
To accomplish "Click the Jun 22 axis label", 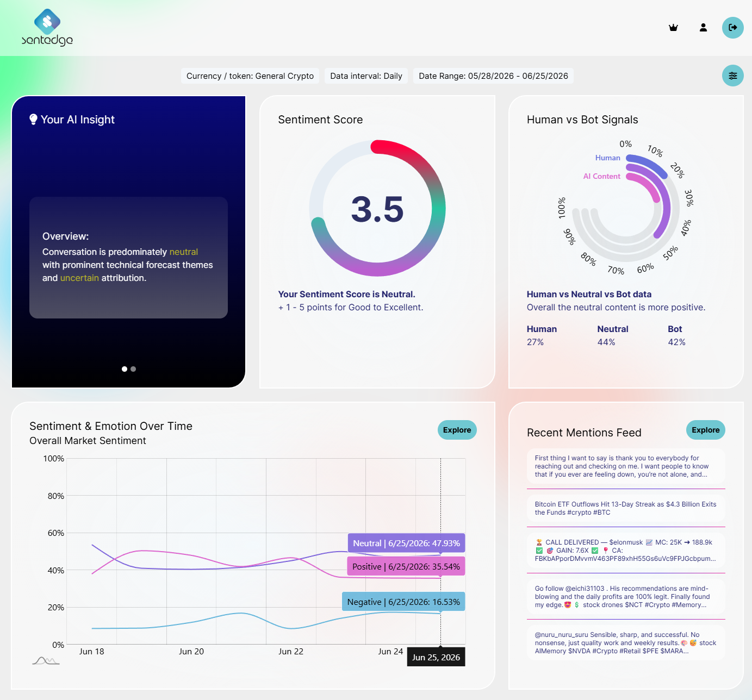I will tap(291, 651).
